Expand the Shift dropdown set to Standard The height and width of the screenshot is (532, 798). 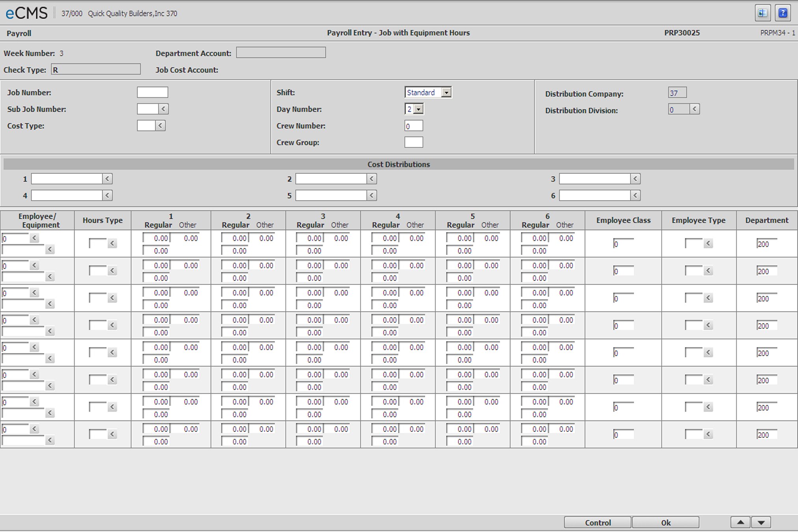pyautogui.click(x=446, y=93)
